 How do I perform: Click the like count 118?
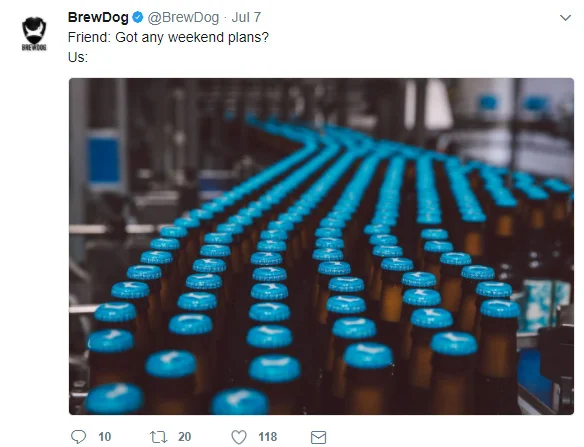click(x=267, y=437)
